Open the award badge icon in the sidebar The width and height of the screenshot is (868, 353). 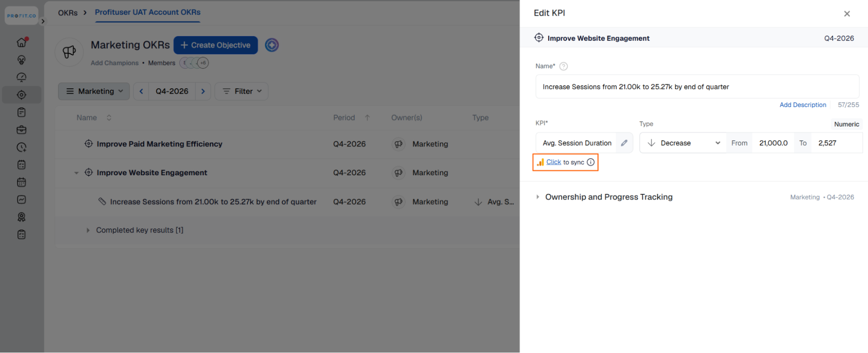21,217
